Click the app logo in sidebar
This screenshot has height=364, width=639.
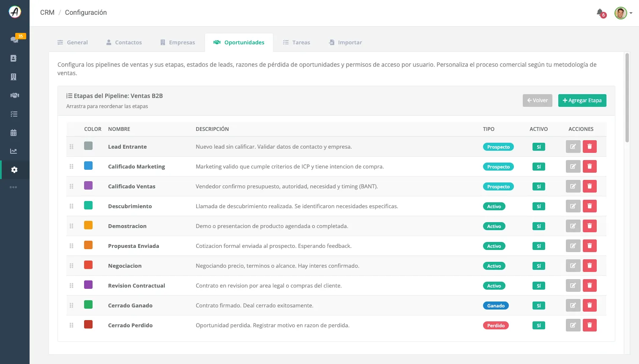pyautogui.click(x=15, y=12)
